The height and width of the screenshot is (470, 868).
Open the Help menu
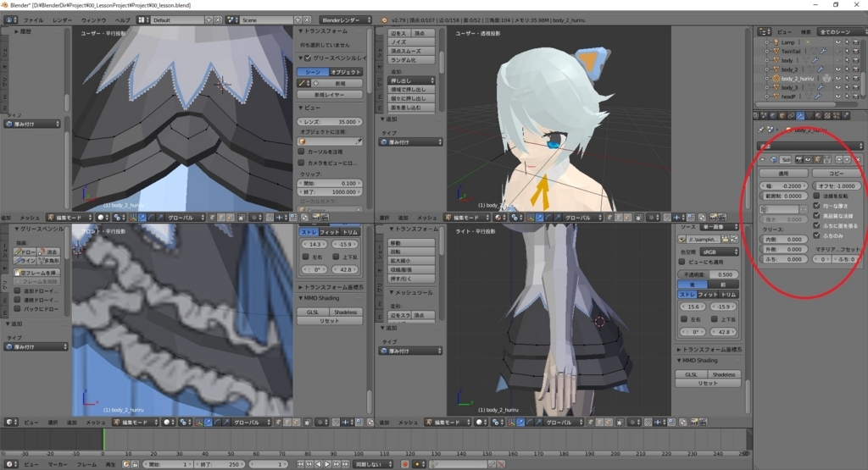122,20
